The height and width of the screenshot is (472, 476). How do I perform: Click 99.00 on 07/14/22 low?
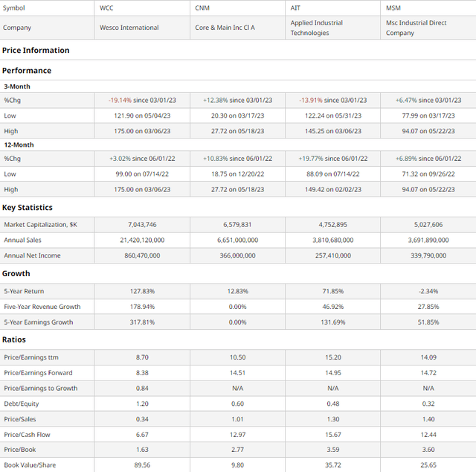tap(142, 174)
